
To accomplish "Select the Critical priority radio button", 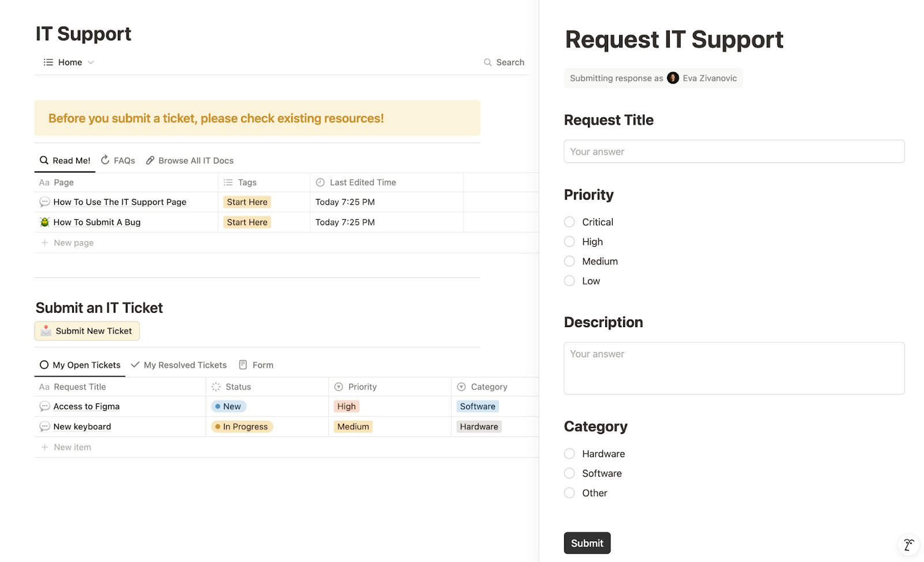I will pos(569,222).
